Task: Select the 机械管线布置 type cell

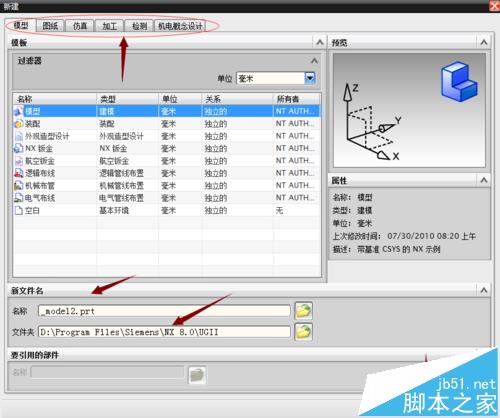Action: [x=127, y=185]
